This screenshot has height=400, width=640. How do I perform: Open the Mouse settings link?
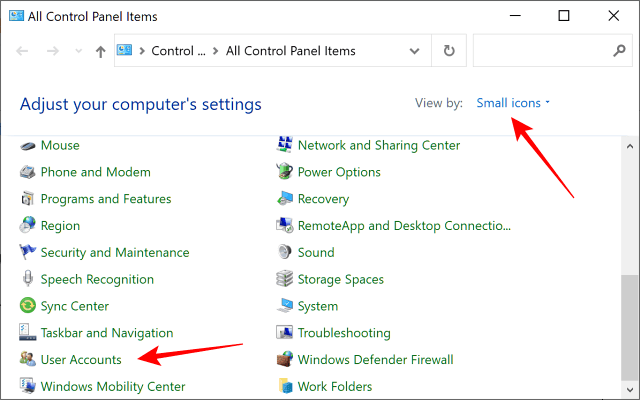pyautogui.click(x=60, y=145)
